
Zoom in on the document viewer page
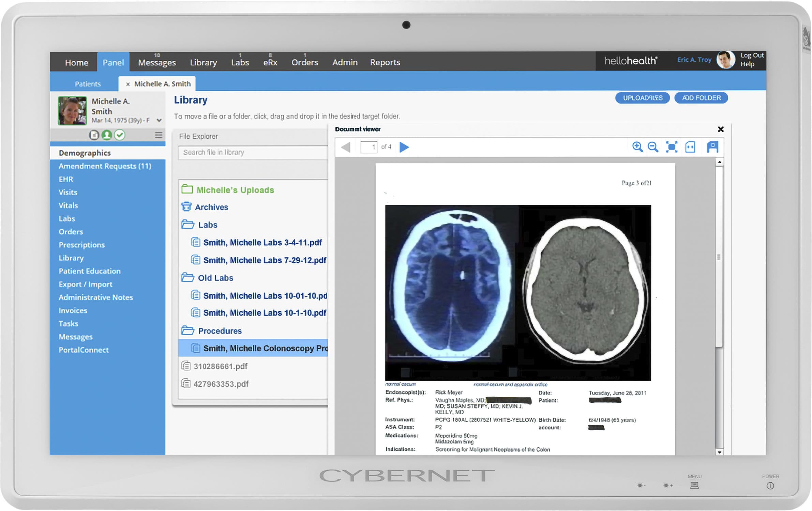click(637, 147)
